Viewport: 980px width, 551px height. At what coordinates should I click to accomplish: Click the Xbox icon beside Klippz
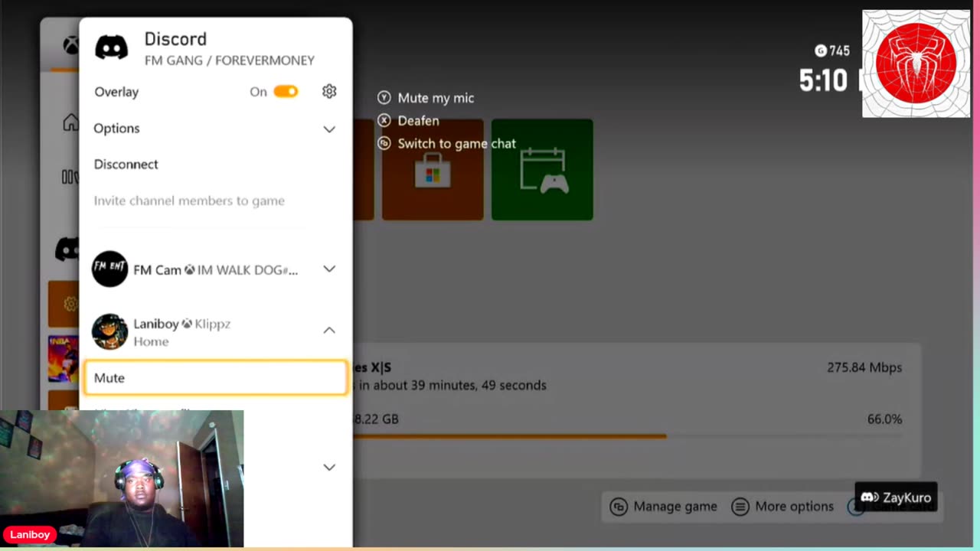pyautogui.click(x=187, y=324)
